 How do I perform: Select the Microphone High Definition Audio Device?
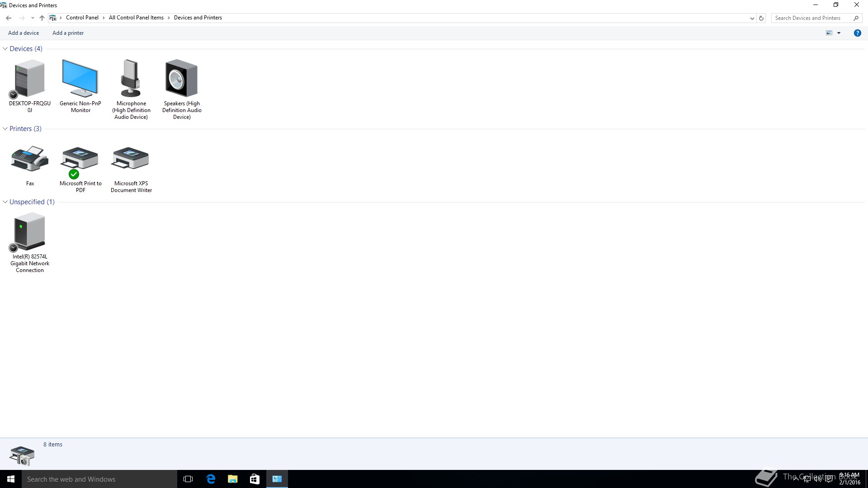[131, 79]
